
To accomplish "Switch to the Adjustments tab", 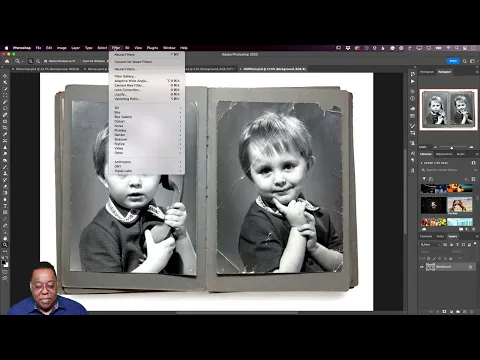I will click(444, 154).
